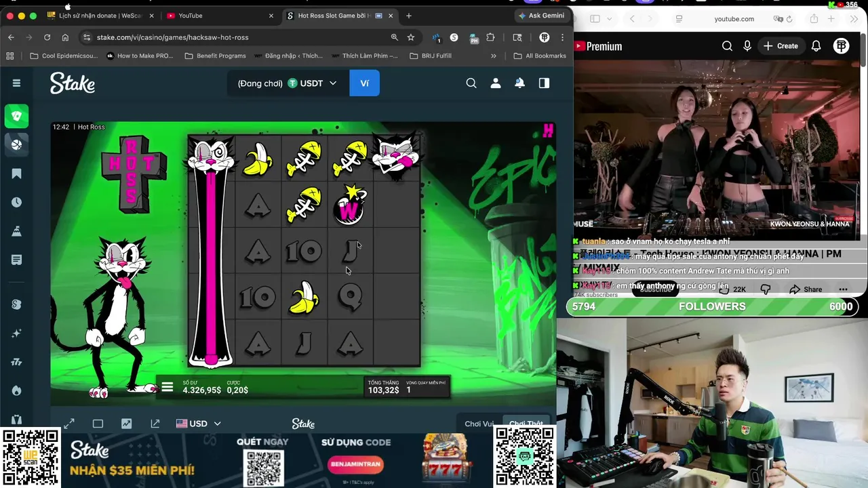Select the Chơi Vui fun play option
The image size is (868, 488).
[x=479, y=424]
